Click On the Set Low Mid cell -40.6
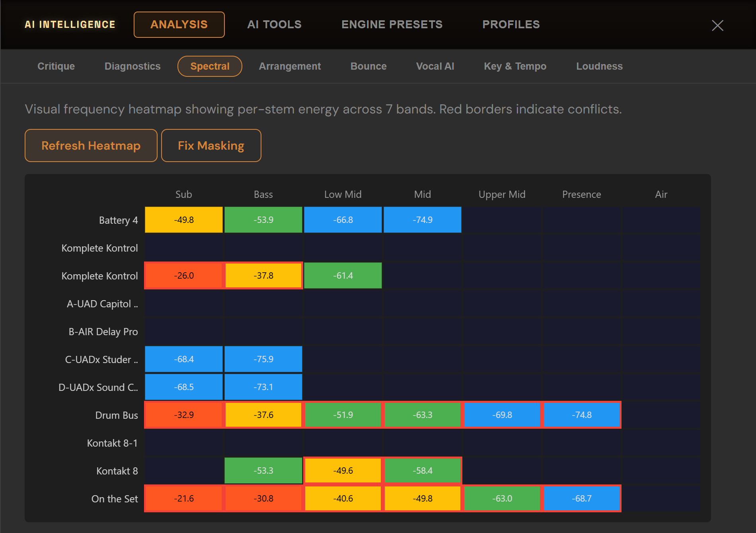756x533 pixels. (343, 498)
